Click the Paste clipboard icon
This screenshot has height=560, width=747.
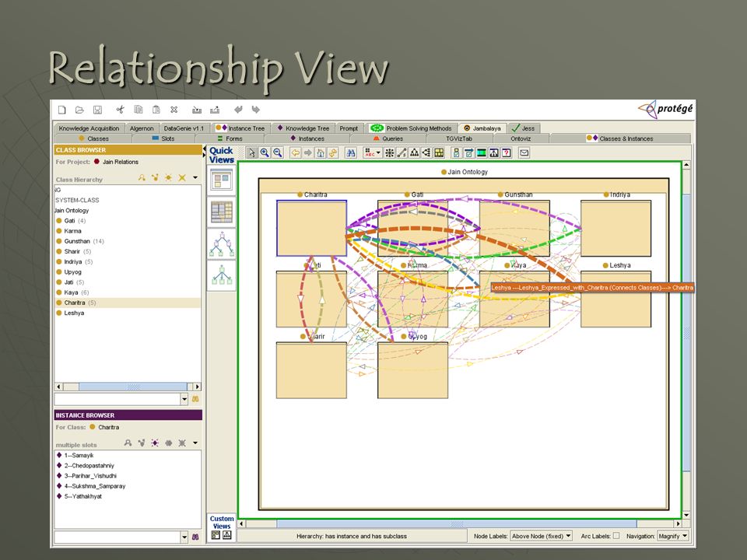[156, 110]
